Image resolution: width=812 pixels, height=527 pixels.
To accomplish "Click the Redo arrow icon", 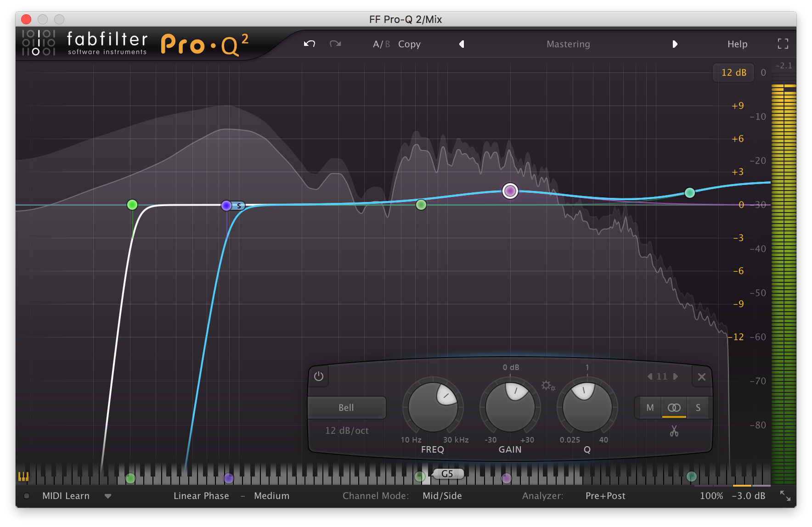I will tap(335, 44).
